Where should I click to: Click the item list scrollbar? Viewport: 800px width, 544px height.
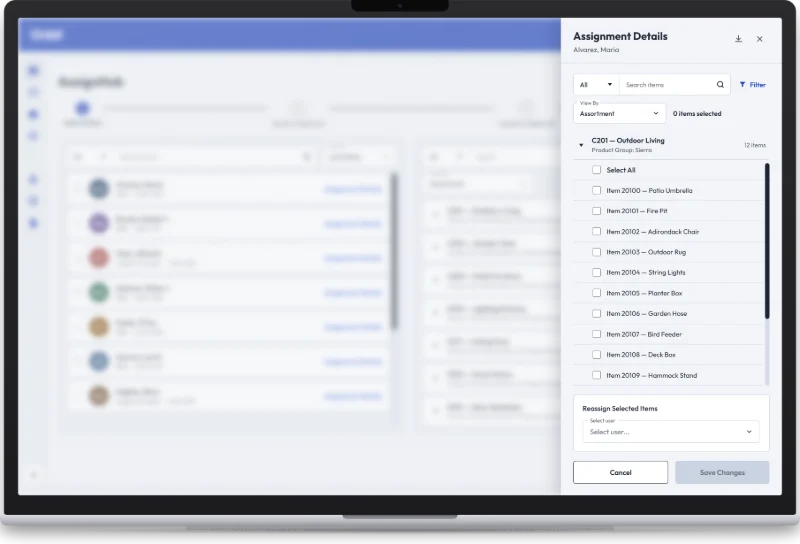(x=767, y=241)
